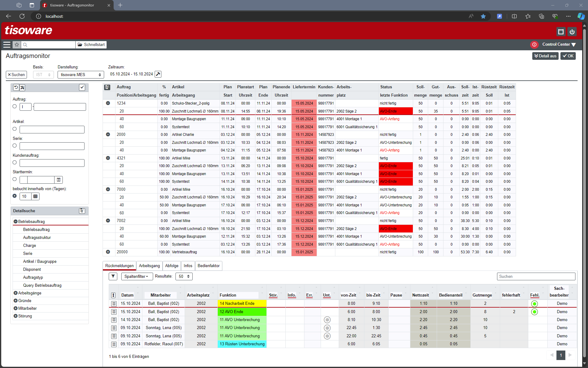The height and width of the screenshot is (368, 588).
Task: Open details icon for 12 AVO Ende row
Action: click(x=114, y=312)
